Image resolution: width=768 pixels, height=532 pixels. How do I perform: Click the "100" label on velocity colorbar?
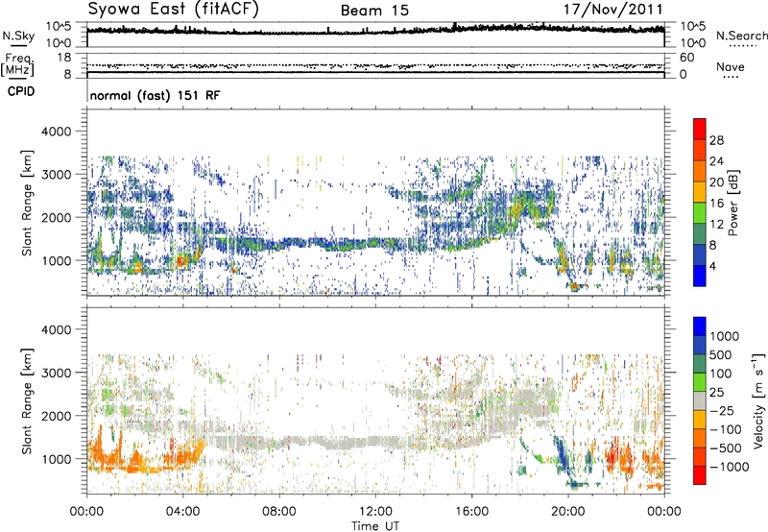(x=721, y=374)
